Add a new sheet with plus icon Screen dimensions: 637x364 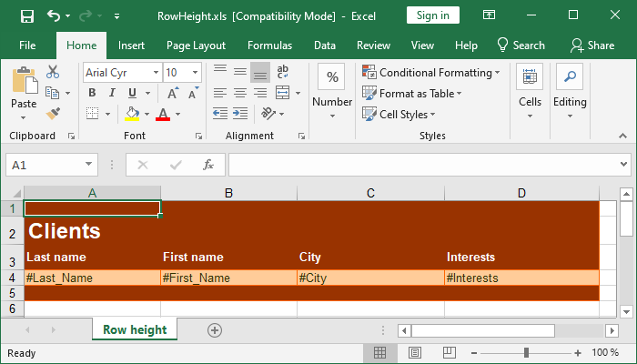pos(215,329)
